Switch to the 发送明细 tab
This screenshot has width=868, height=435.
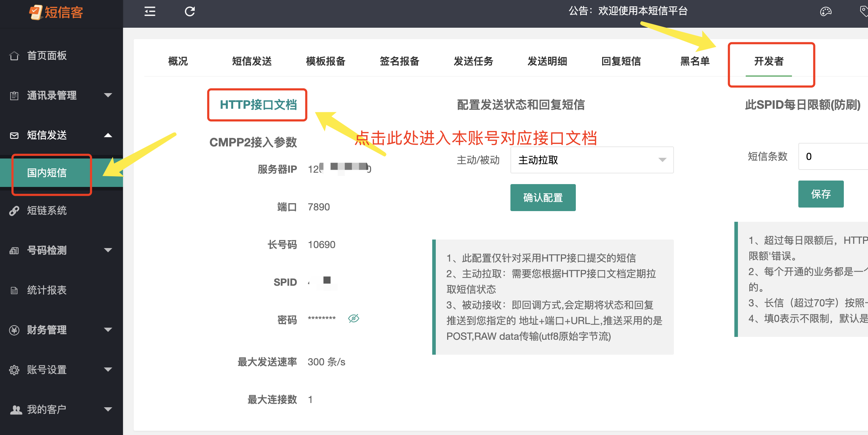click(547, 61)
